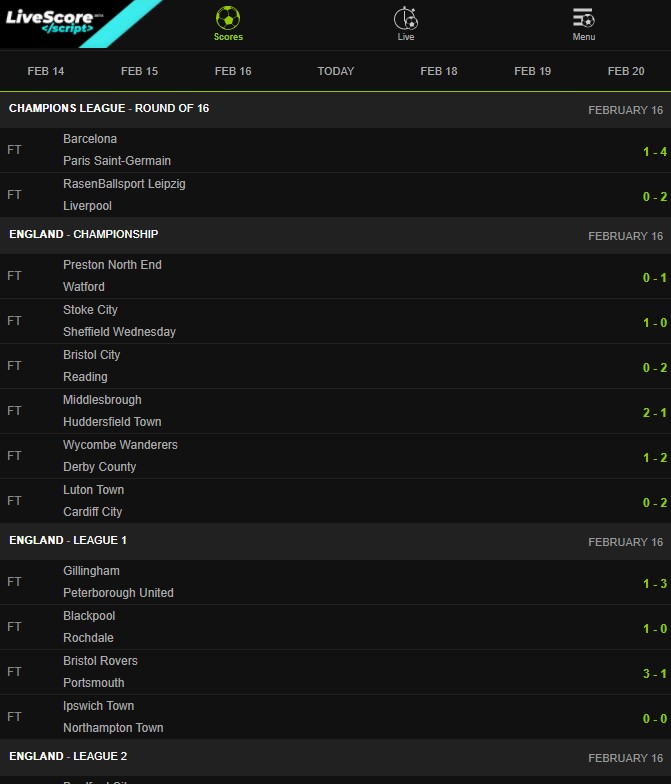Click the Preston vs Watford 0 - 1 score
The height and width of the screenshot is (784, 671).
pyautogui.click(x=654, y=278)
